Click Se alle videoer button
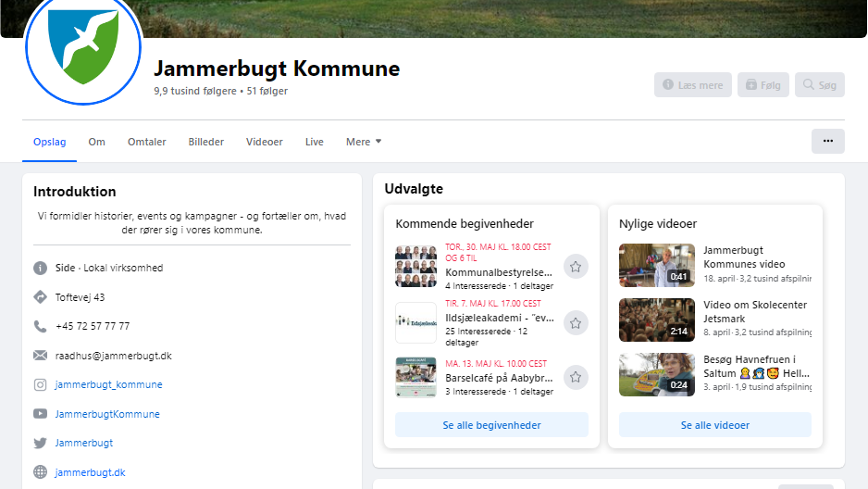 (715, 425)
